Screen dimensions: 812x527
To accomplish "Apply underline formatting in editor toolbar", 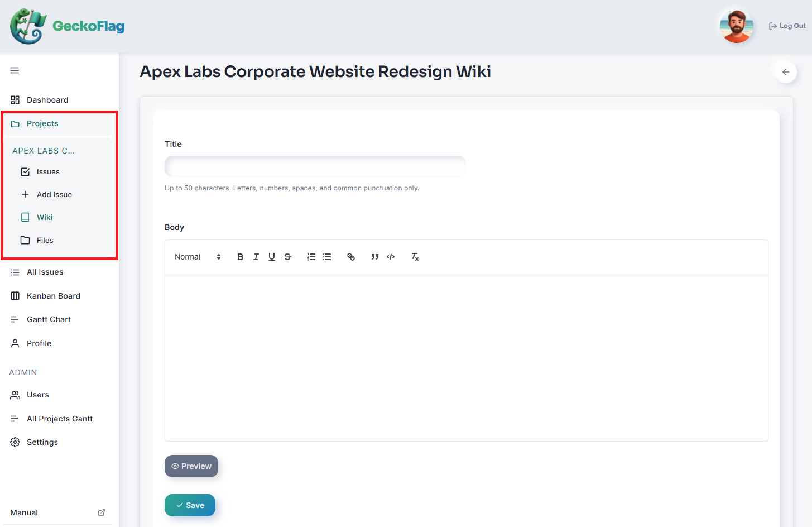I will coord(272,257).
